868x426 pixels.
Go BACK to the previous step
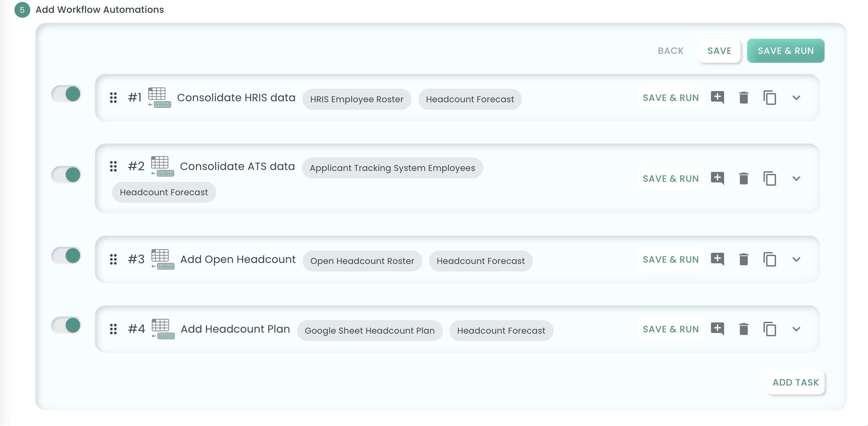click(x=671, y=51)
